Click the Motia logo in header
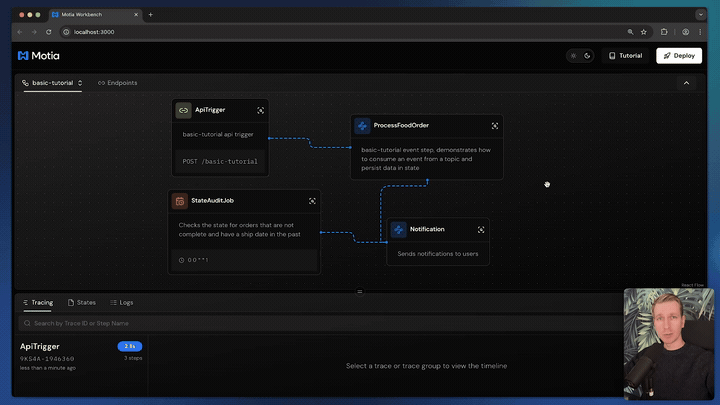 click(x=38, y=56)
